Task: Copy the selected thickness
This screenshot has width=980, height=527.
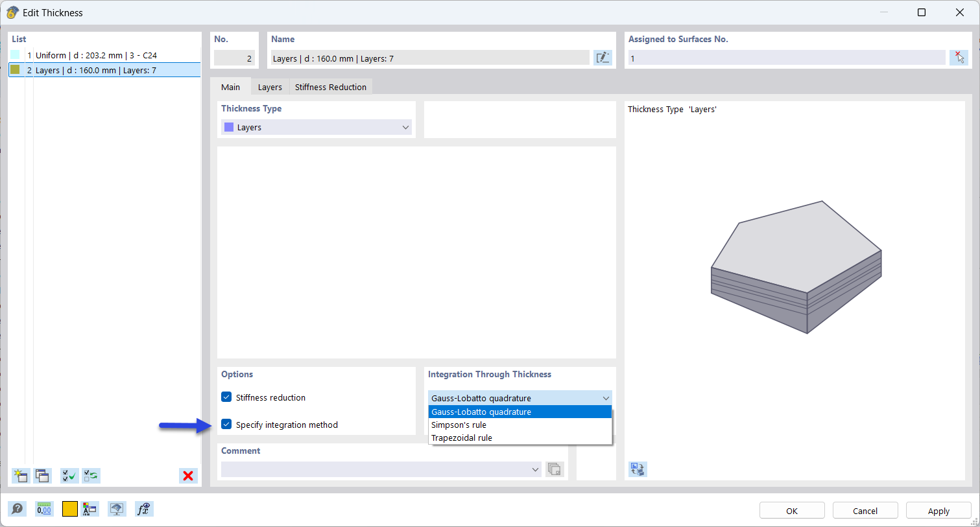Action: 42,475
